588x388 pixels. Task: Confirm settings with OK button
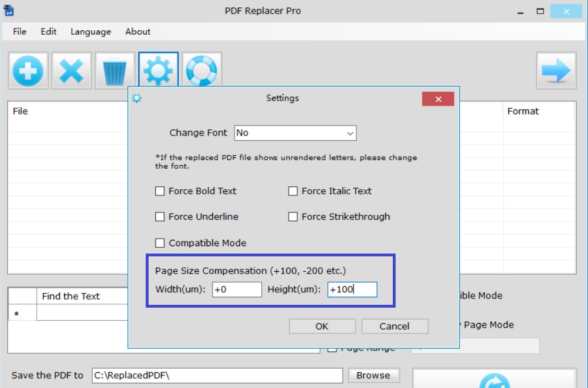(322, 326)
